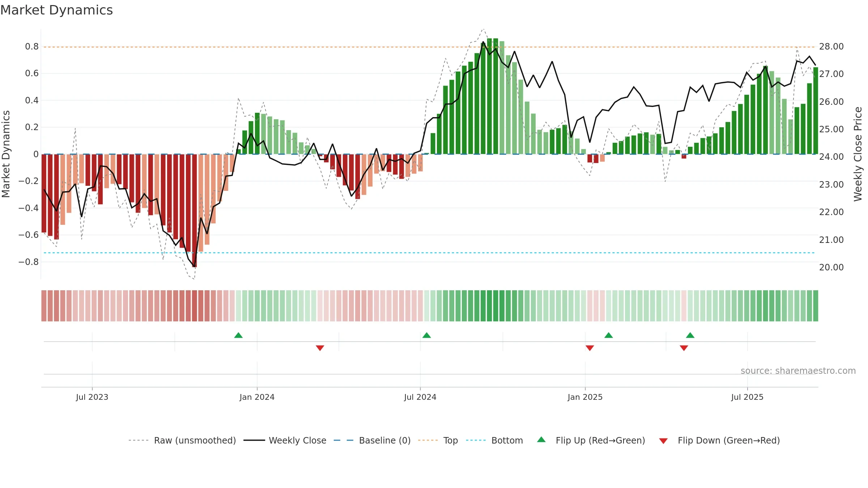Click the Market Dynamics vertical axis title
868x488 pixels.
click(6, 154)
